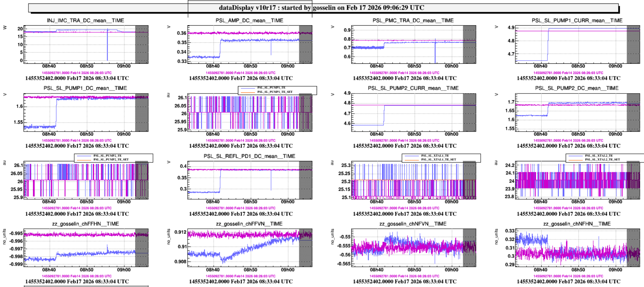
Task: Click the dataDisplay v10r17 title banner
Action: pyautogui.click(x=321, y=8)
